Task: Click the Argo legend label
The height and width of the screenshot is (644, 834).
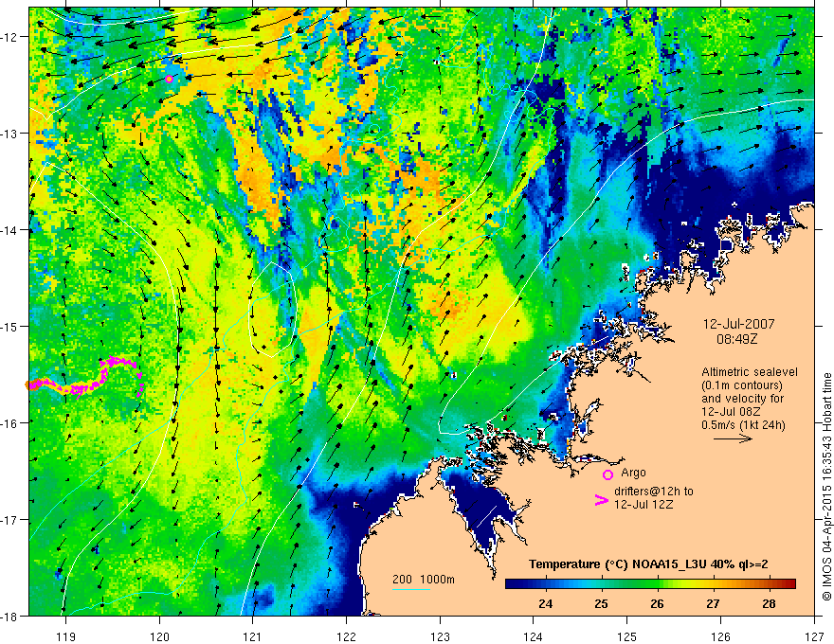Action: 633,473
